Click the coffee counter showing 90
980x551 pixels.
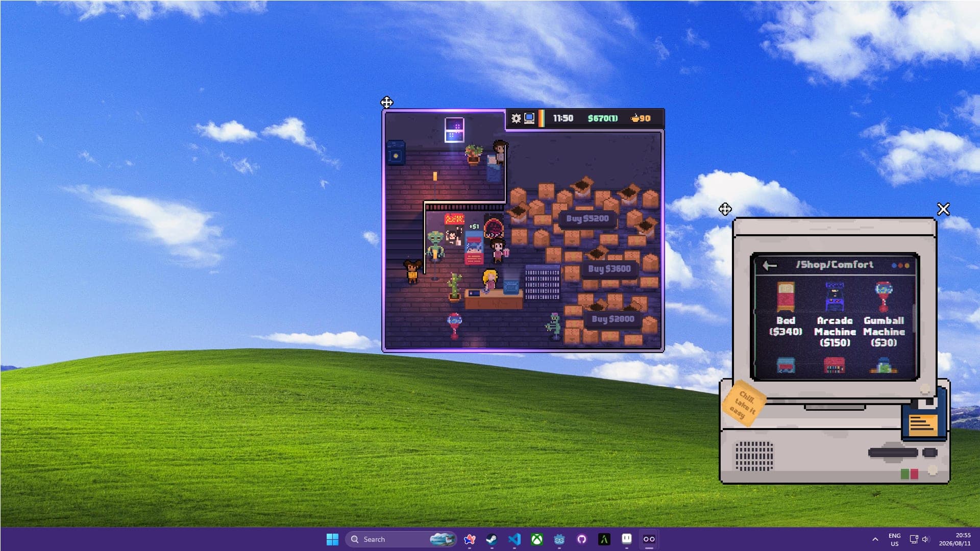tap(641, 118)
